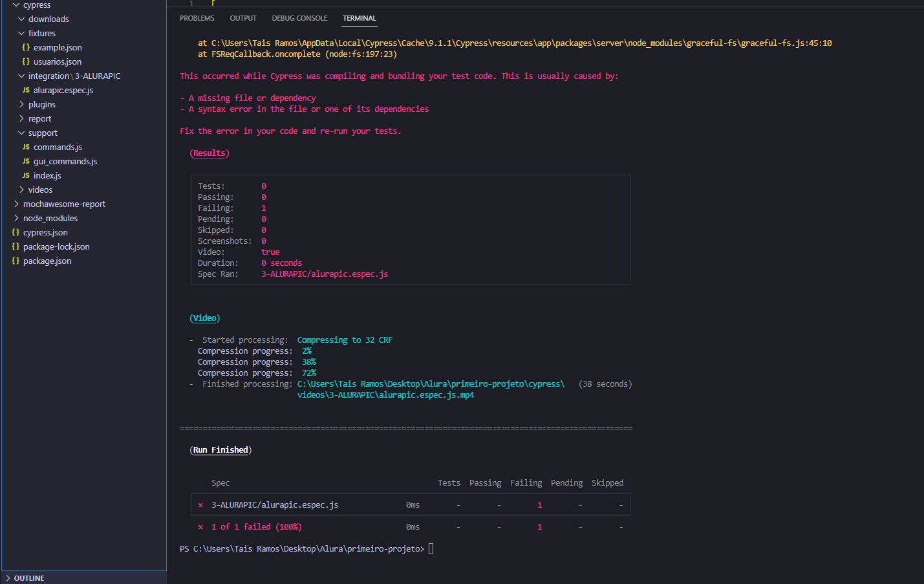The height and width of the screenshot is (584, 924).
Task: Click JS icon beside alurapic.espec.js
Action: 26,90
